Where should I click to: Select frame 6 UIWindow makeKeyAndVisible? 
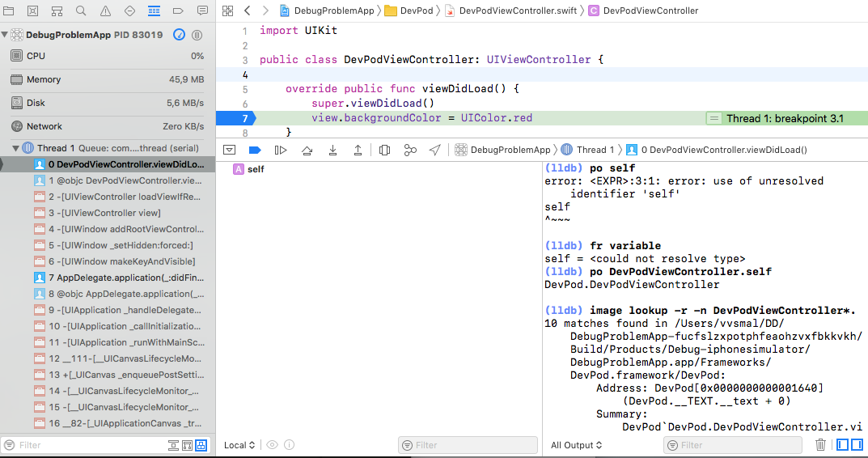108,261
